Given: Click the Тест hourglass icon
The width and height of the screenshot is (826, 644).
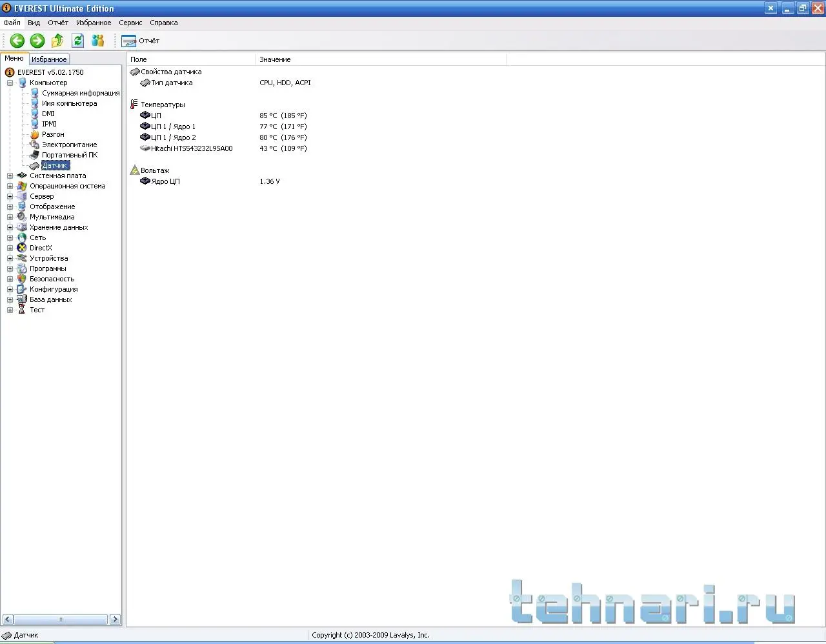Looking at the screenshot, I should pyautogui.click(x=22, y=310).
